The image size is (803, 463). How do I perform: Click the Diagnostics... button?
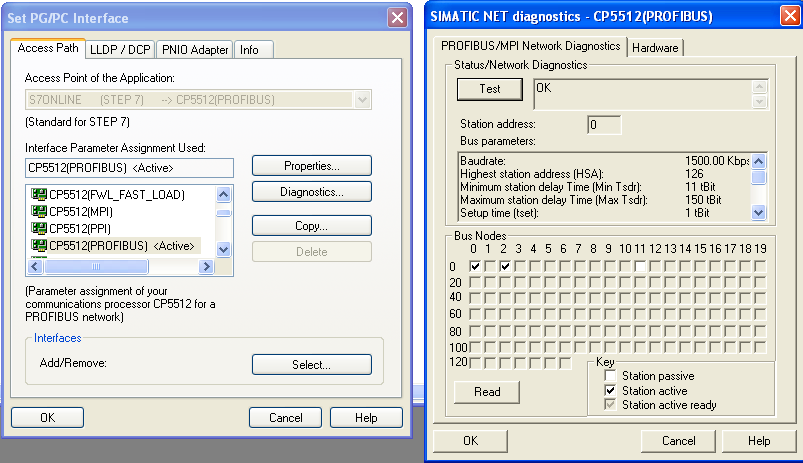point(311,192)
